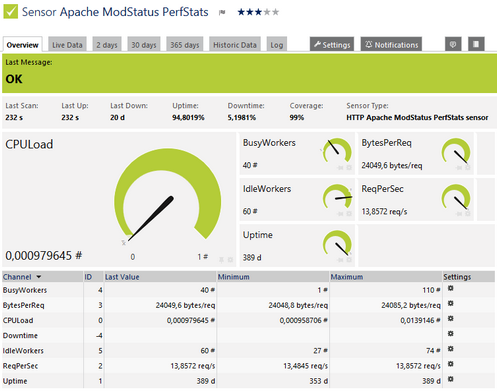
Task: Click the Uptime channel name in table
Action: [15, 381]
